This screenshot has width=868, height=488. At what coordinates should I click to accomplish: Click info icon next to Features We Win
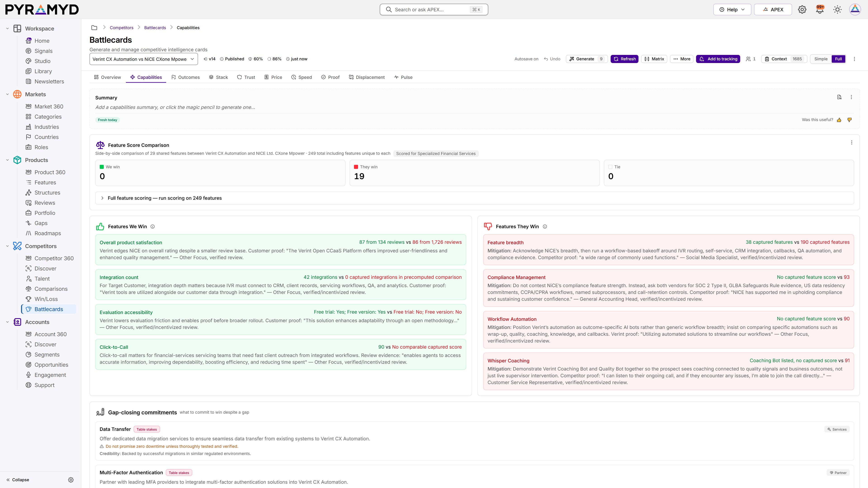point(153,227)
